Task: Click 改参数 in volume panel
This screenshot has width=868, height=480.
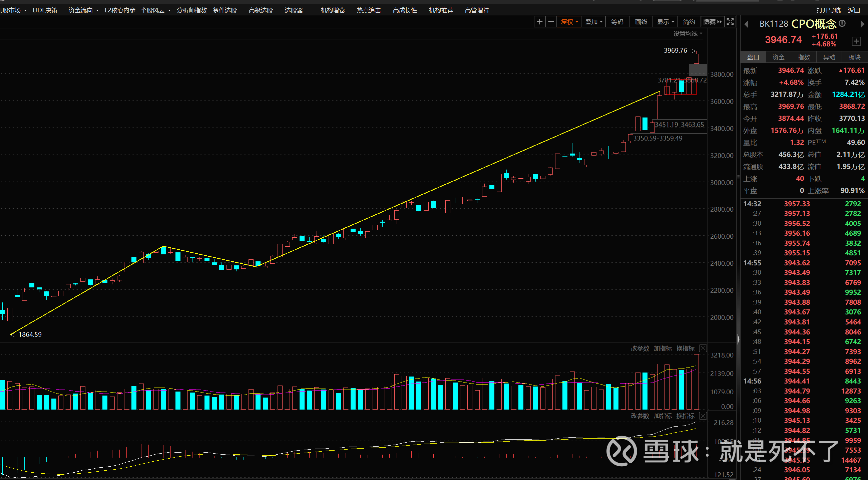Action: (640, 348)
